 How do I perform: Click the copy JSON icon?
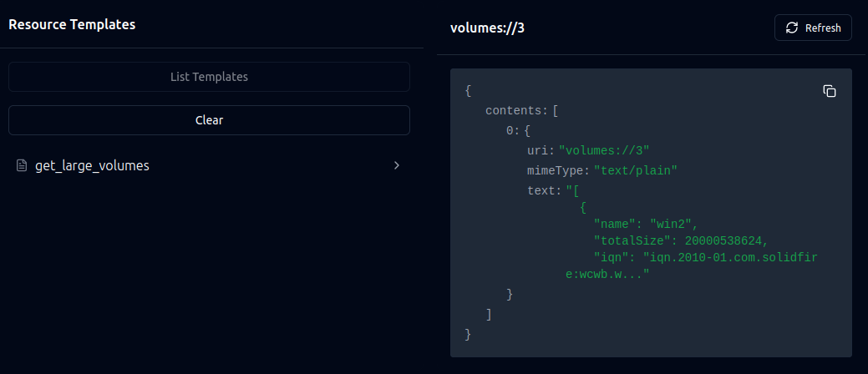(830, 91)
